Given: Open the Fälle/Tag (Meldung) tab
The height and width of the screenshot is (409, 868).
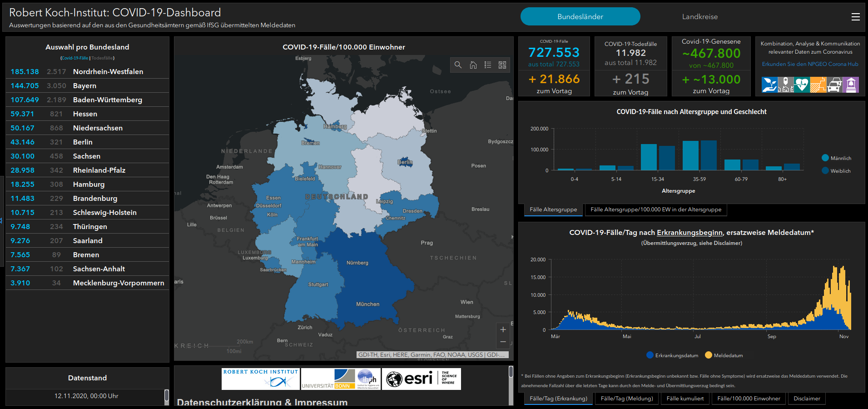Looking at the screenshot, I should point(627,399).
